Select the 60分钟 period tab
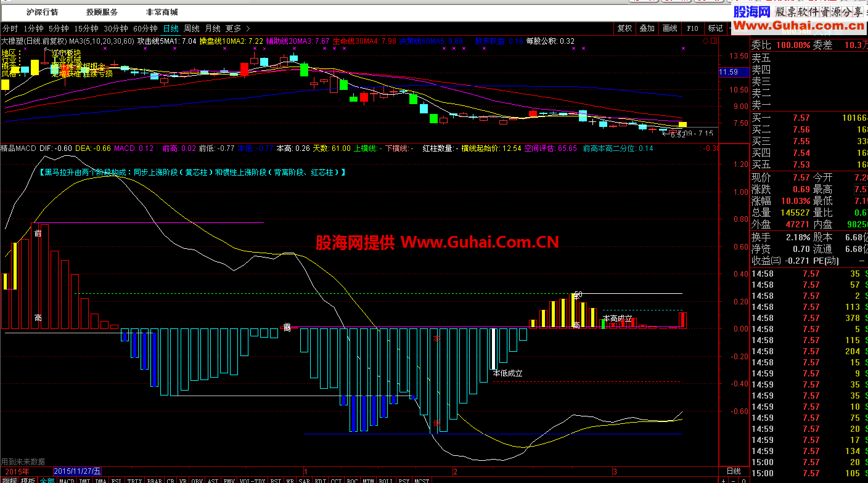This screenshot has height=483, width=868. click(145, 28)
